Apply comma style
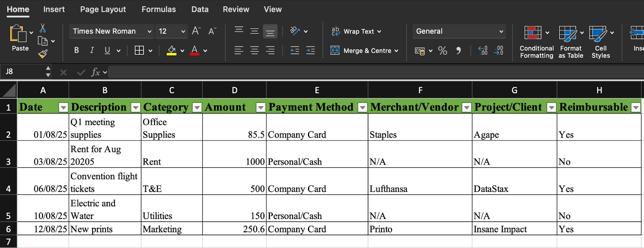The image size is (644, 248). point(458,50)
